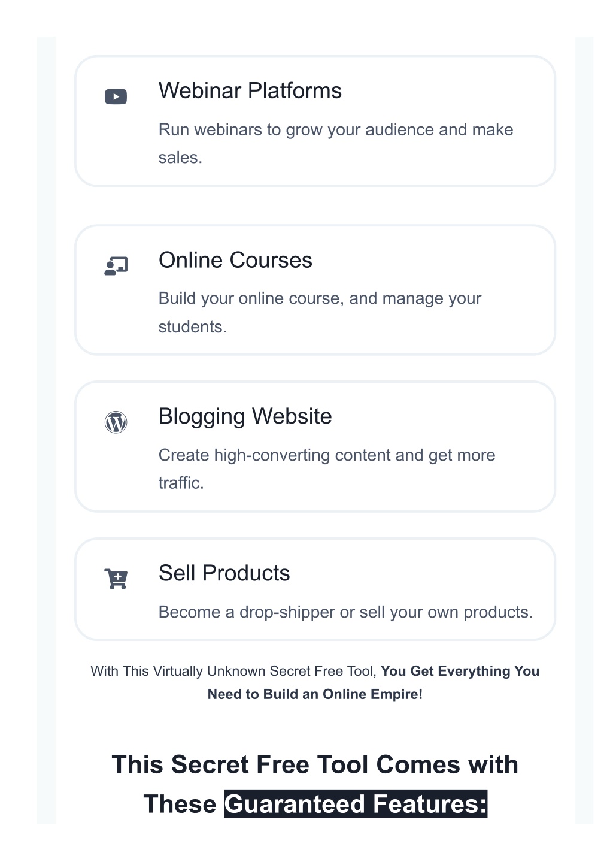
Task: Click the bold 'You Get Everything You' text
Action: click(x=460, y=671)
